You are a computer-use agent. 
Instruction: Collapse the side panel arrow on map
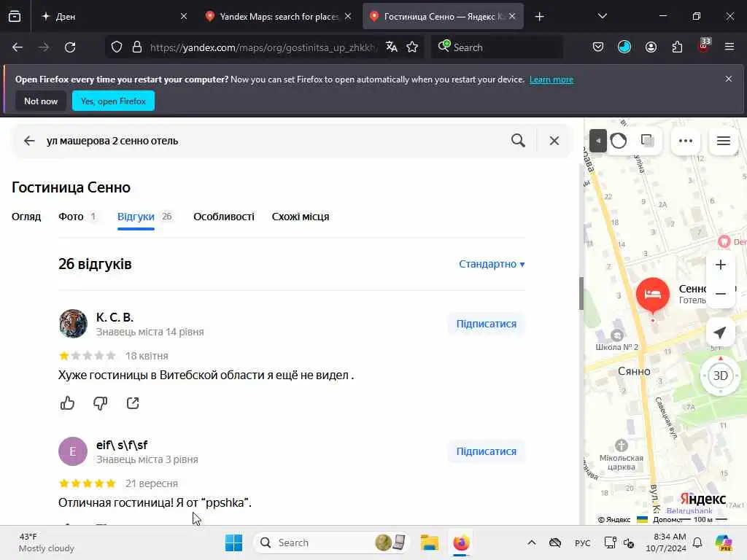point(598,141)
